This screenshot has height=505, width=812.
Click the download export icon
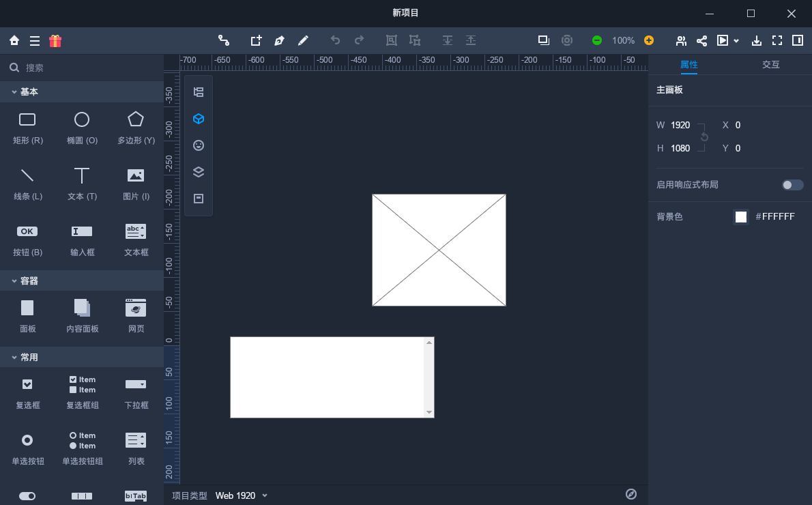[x=756, y=41]
